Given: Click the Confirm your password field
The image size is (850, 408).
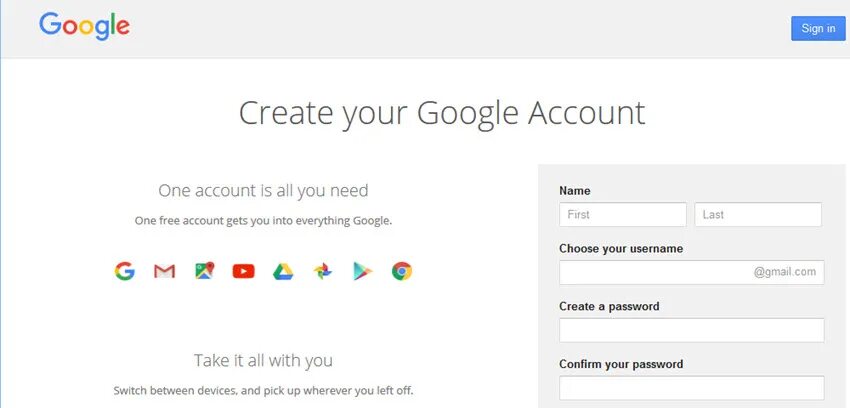Looking at the screenshot, I should (692, 388).
